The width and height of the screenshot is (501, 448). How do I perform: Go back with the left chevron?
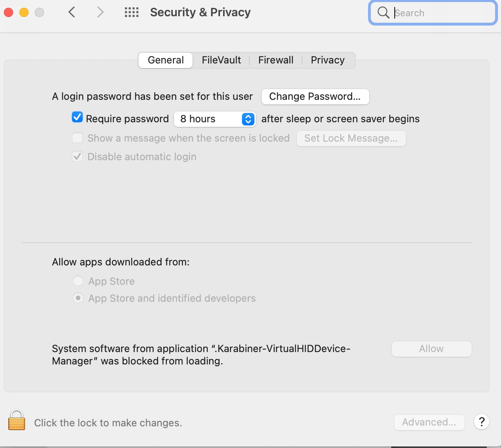coord(72,12)
